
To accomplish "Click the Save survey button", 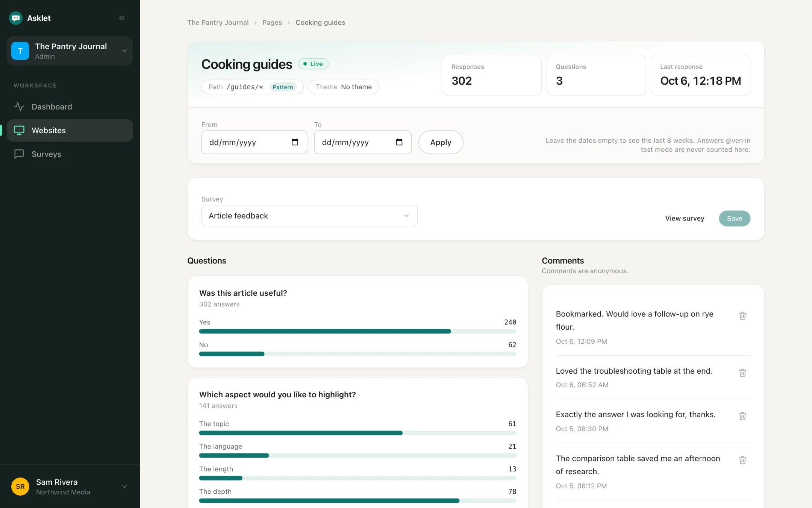I will click(735, 218).
